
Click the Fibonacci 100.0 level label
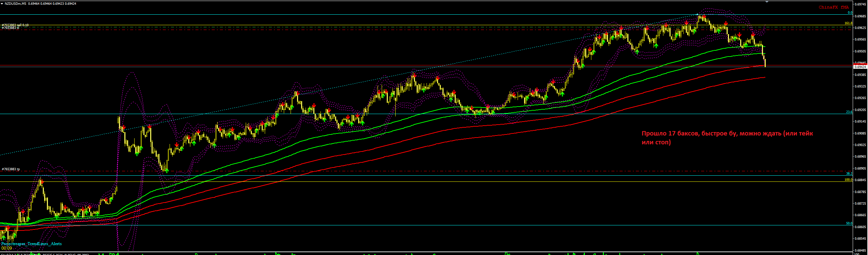[849, 180]
